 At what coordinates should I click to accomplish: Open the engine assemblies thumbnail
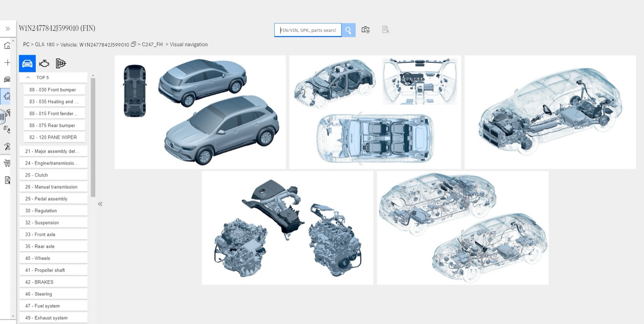pos(287,228)
